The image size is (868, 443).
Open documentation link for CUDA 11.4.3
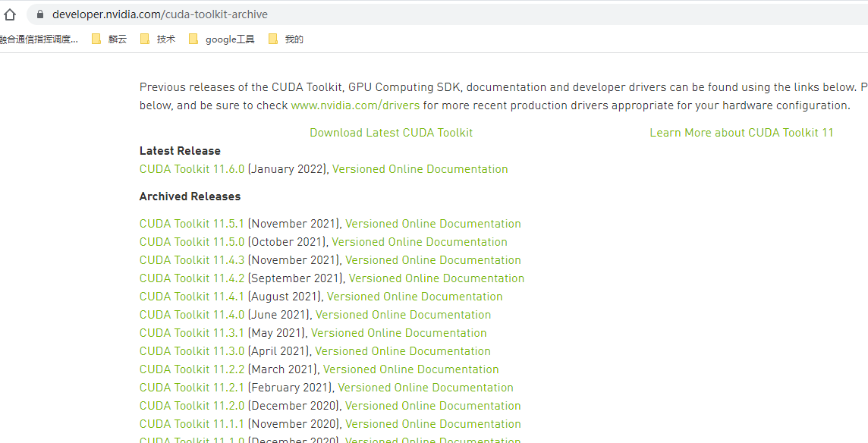click(433, 260)
